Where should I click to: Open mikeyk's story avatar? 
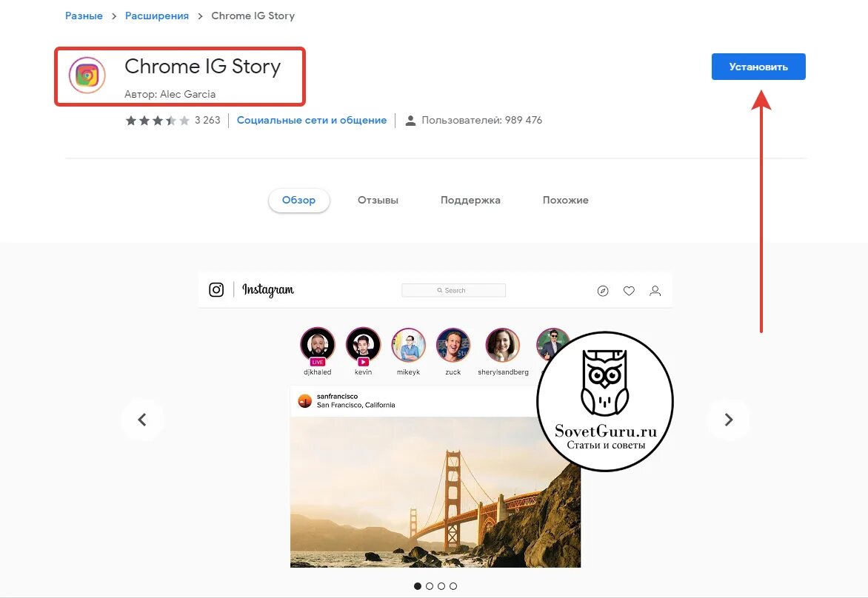click(409, 345)
